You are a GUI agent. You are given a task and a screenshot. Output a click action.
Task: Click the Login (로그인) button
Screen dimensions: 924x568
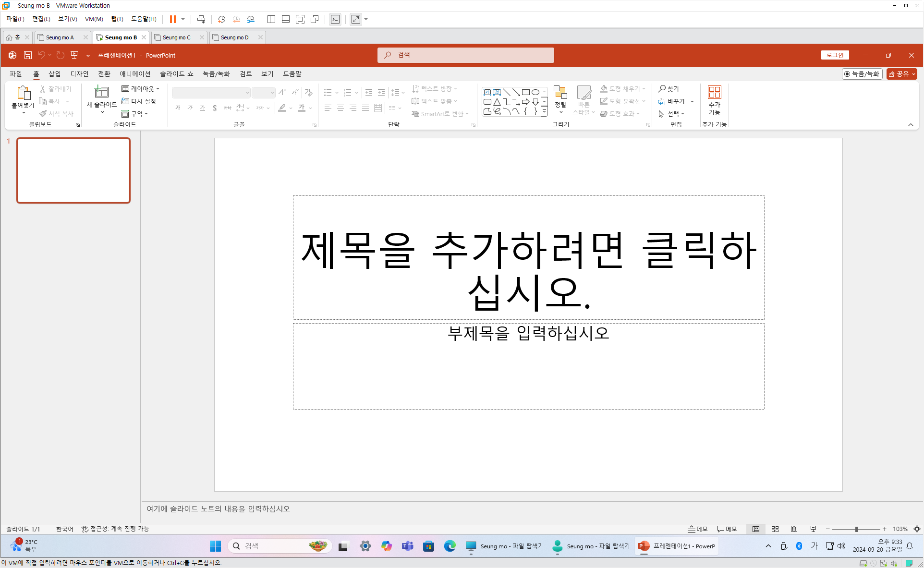[x=835, y=55]
